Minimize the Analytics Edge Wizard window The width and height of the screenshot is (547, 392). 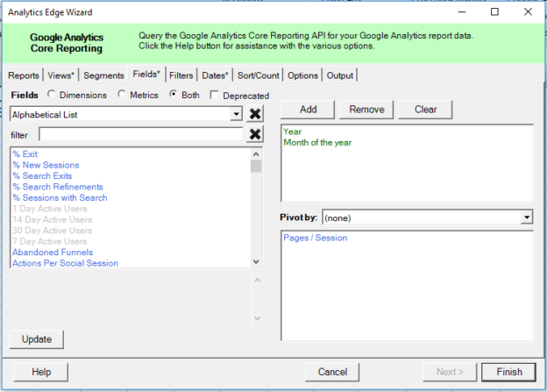462,12
